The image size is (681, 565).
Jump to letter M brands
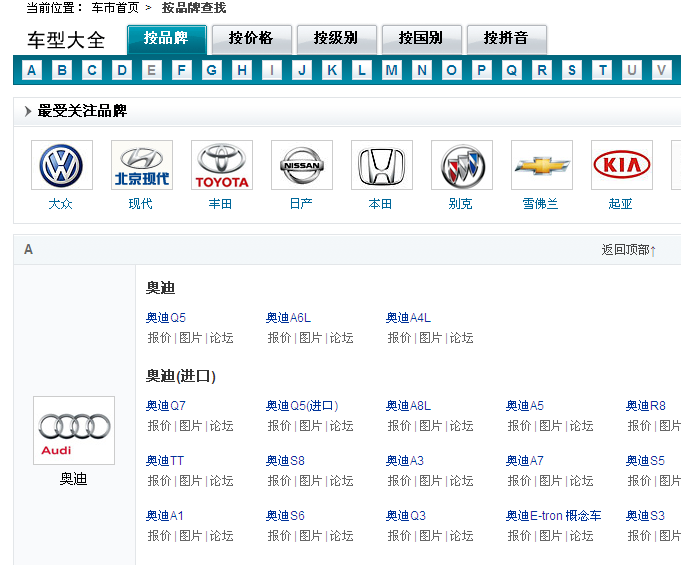pos(392,70)
